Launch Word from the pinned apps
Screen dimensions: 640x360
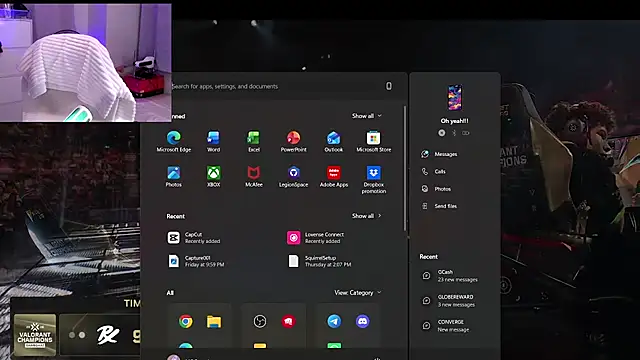pos(213,141)
